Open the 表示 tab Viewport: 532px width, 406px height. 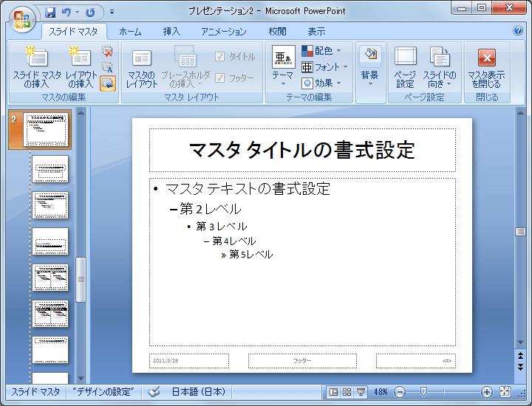click(x=316, y=32)
